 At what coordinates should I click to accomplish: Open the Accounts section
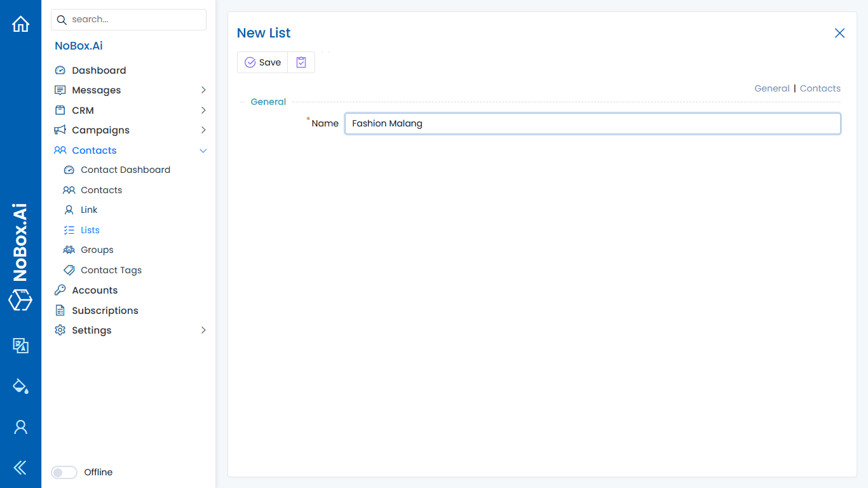[x=95, y=290]
